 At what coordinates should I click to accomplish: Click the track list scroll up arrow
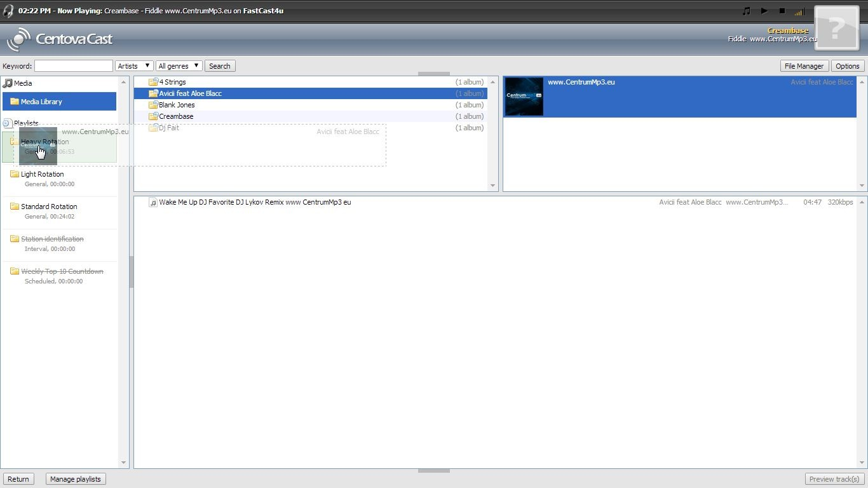862,202
